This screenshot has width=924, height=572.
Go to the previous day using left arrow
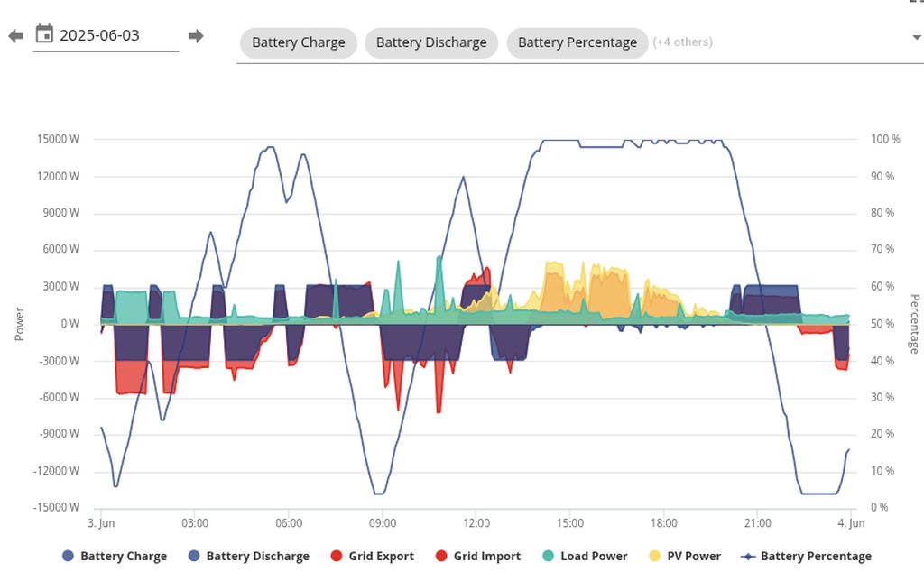pyautogui.click(x=15, y=36)
